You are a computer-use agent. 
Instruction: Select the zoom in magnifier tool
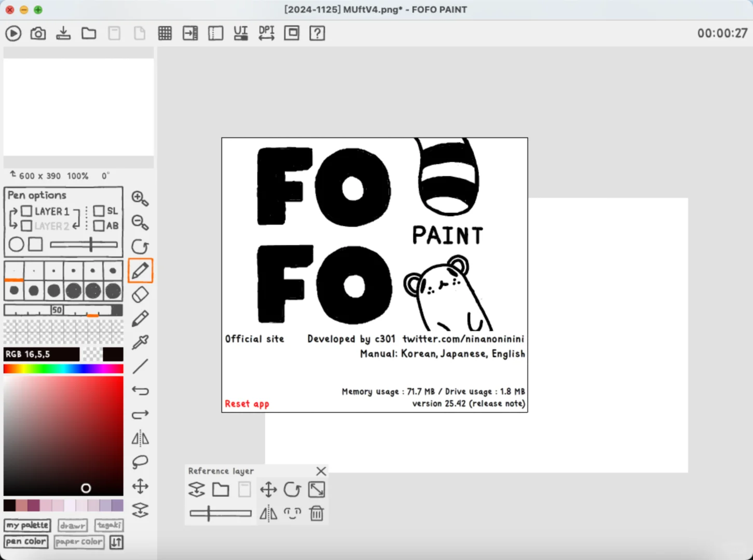tap(140, 198)
